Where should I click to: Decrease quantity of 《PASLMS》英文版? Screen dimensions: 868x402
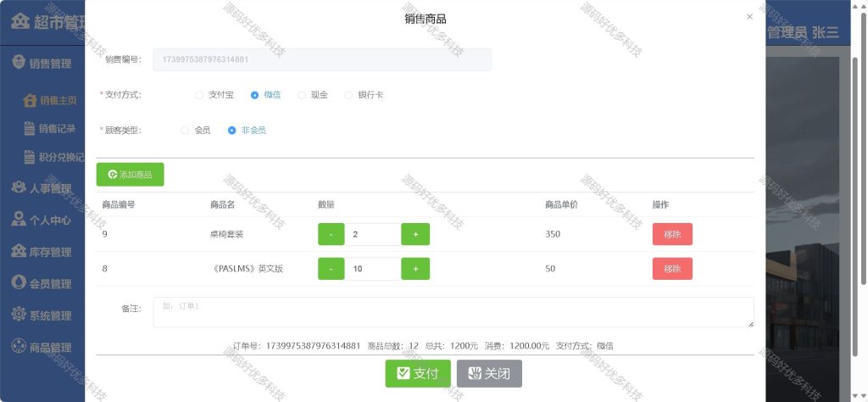coord(331,269)
